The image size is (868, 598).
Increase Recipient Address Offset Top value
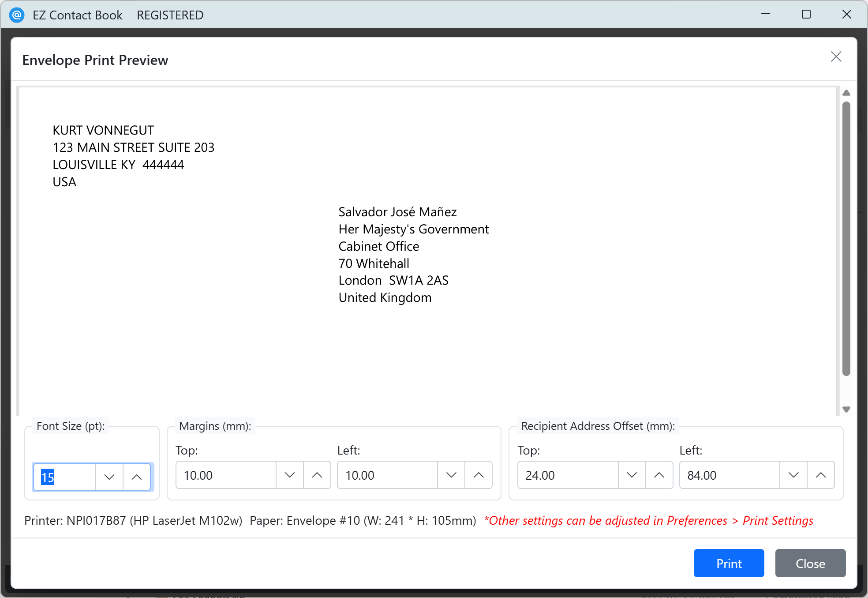click(659, 475)
